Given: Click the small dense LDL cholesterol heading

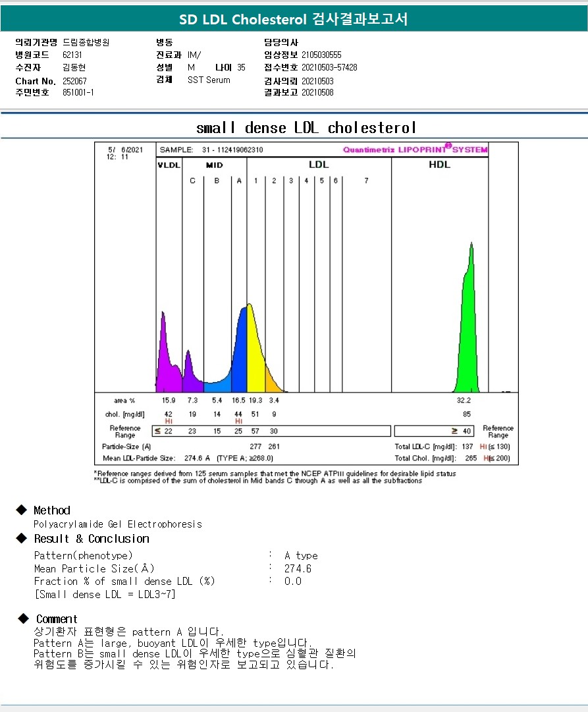Looking at the screenshot, I should click(x=306, y=127).
